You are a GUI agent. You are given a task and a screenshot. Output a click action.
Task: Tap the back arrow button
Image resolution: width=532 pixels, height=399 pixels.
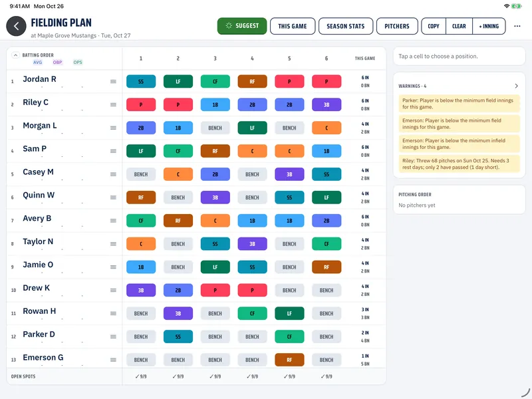point(16,26)
